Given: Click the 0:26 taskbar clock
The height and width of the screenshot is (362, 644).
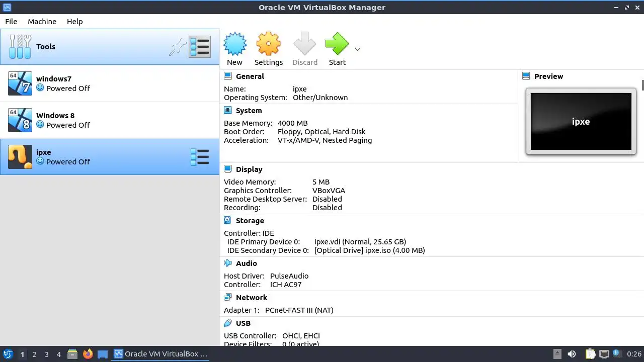Looking at the screenshot, I should [634, 354].
